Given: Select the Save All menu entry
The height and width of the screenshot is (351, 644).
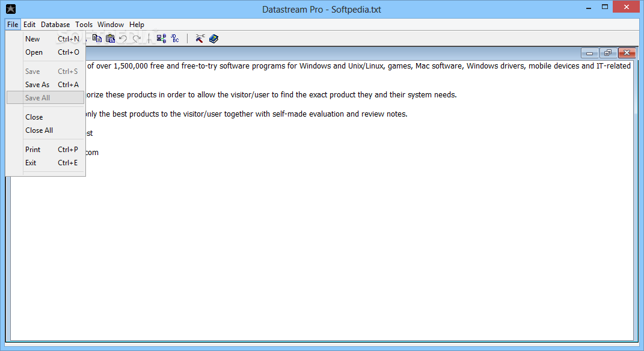Looking at the screenshot, I should [x=46, y=98].
